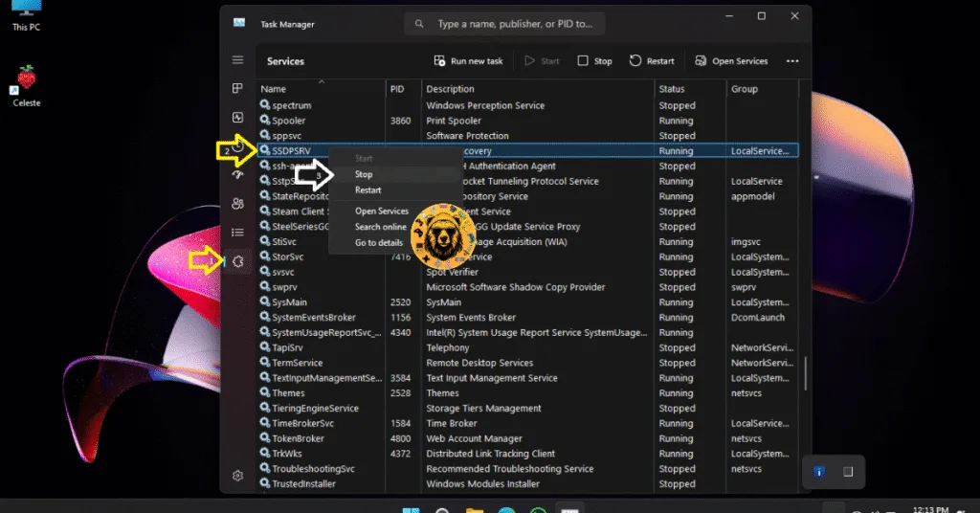Select the svsvc service row
The width and height of the screenshot is (980, 513).
click(x=528, y=272)
